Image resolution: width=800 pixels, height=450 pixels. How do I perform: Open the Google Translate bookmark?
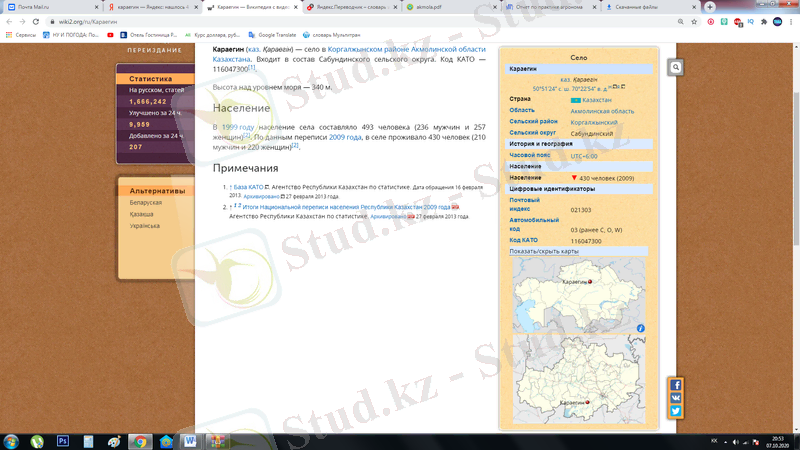[264, 34]
